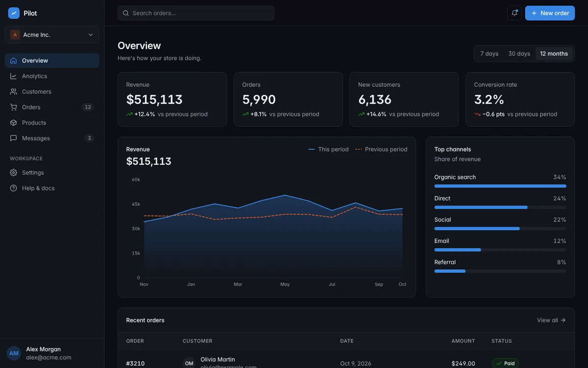Click the New order button
The image size is (588, 368).
click(x=550, y=13)
